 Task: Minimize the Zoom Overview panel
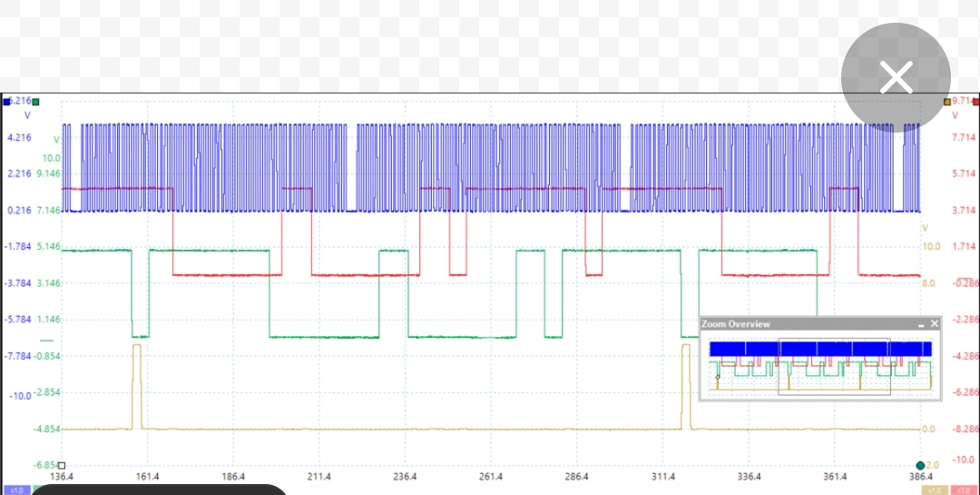[x=921, y=324]
